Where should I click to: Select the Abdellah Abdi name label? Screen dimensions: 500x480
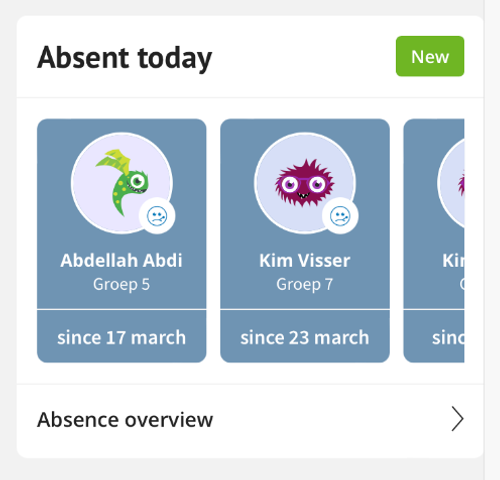pos(121,260)
